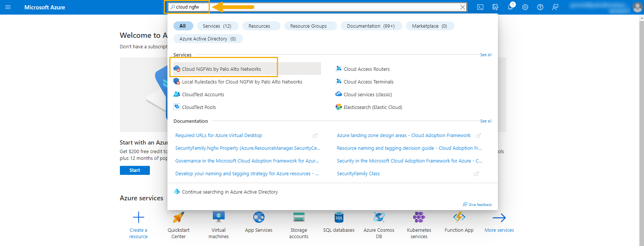Clear the search box text
The height and width of the screenshot is (246, 644).
[463, 7]
